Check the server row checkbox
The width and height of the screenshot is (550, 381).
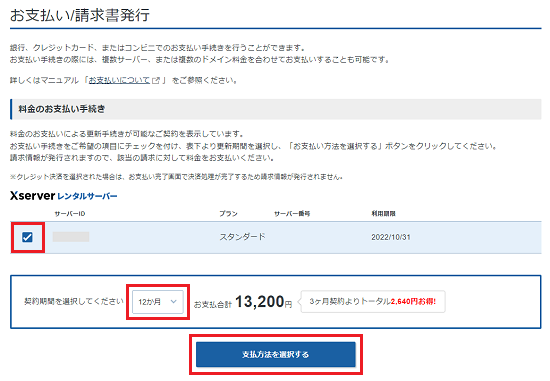(27, 237)
